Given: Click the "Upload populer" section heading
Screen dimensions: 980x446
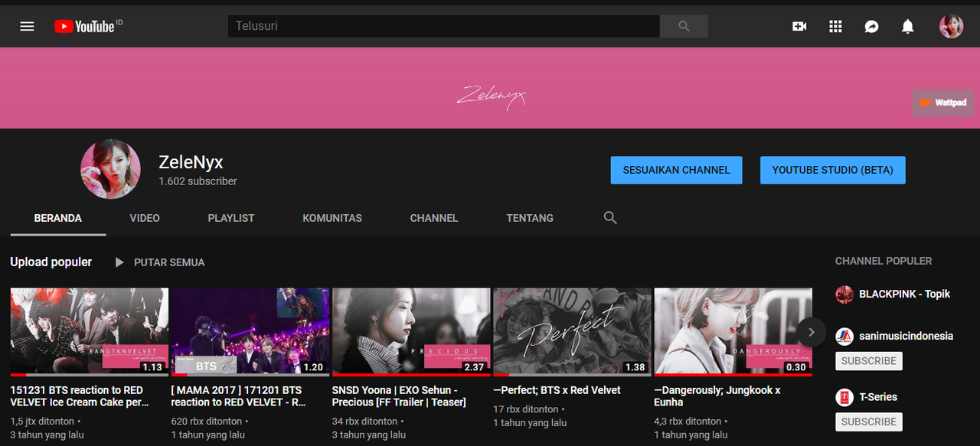Looking at the screenshot, I should 51,262.
